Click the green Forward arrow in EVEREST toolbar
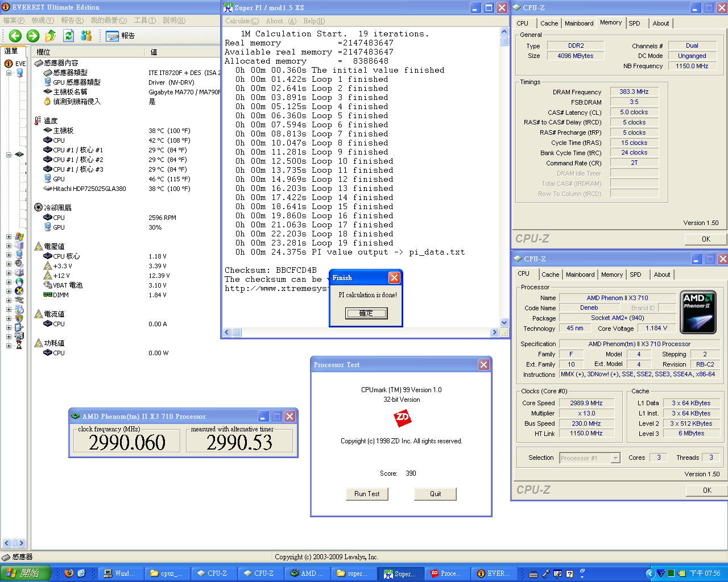The width and height of the screenshot is (728, 582). [x=33, y=36]
